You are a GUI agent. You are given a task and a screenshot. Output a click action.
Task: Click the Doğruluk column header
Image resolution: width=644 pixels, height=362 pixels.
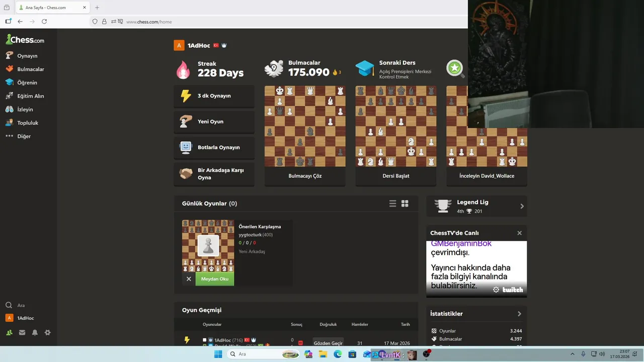(328, 324)
